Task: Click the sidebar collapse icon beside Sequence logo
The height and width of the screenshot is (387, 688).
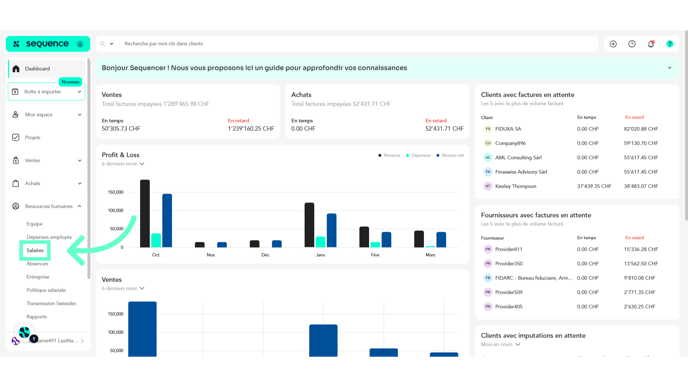Action: (x=80, y=44)
